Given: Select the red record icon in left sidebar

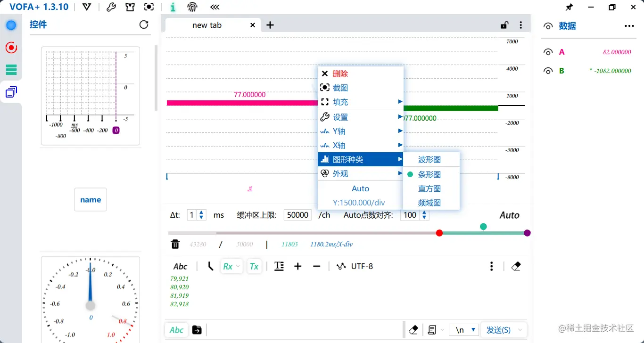Looking at the screenshot, I should [x=10, y=47].
